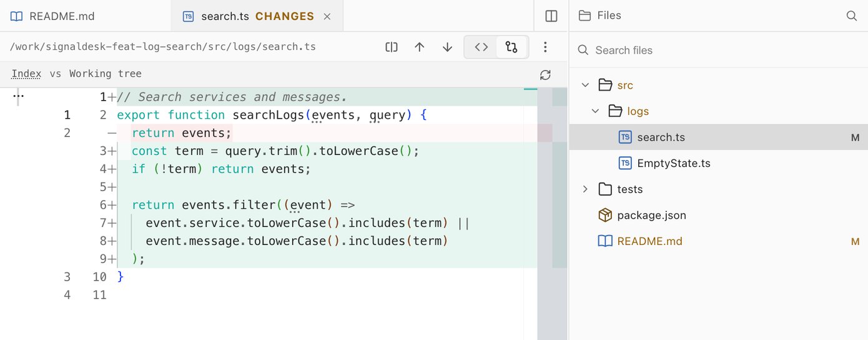Viewport: 868px width, 340px height.
Task: Open package.json file
Action: (x=651, y=216)
